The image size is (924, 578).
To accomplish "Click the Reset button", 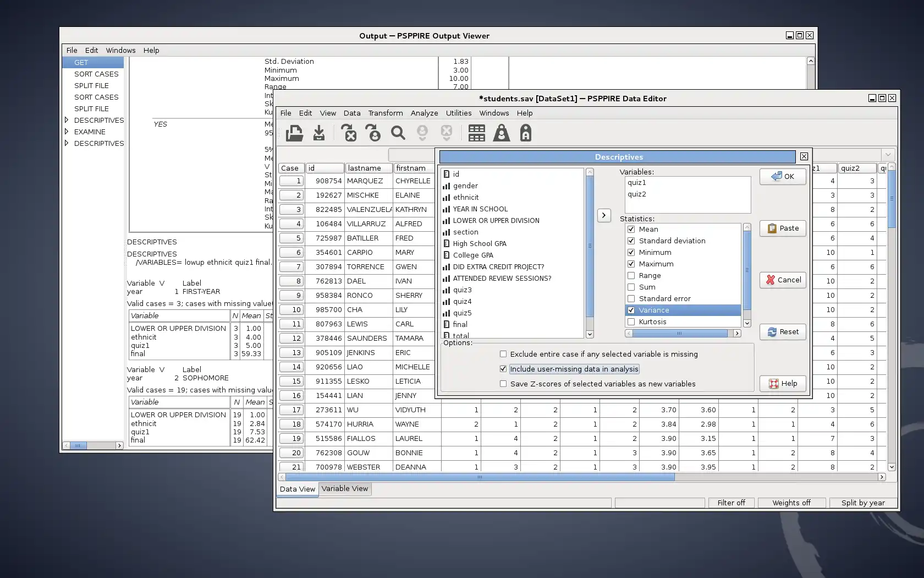I will point(783,332).
